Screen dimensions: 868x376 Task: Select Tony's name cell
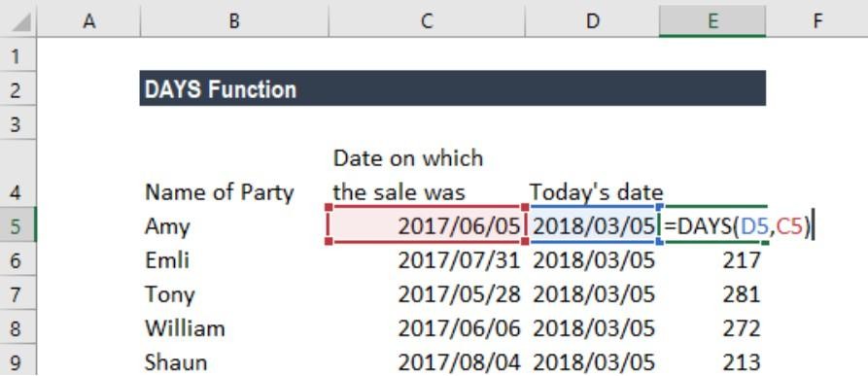coord(234,294)
